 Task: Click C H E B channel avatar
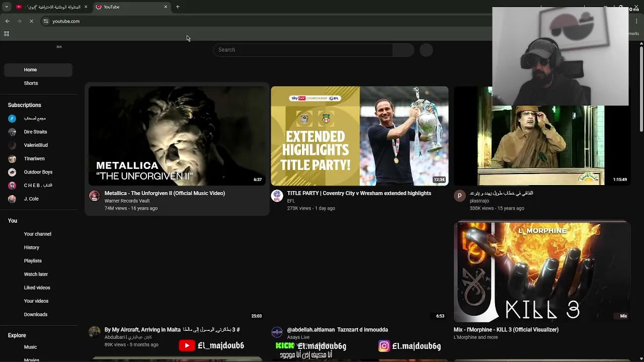click(x=13, y=186)
